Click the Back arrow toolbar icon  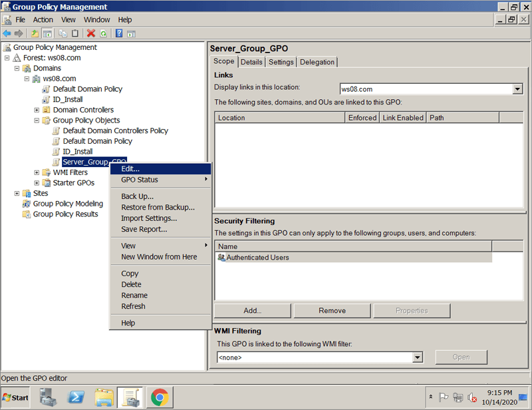[7, 33]
